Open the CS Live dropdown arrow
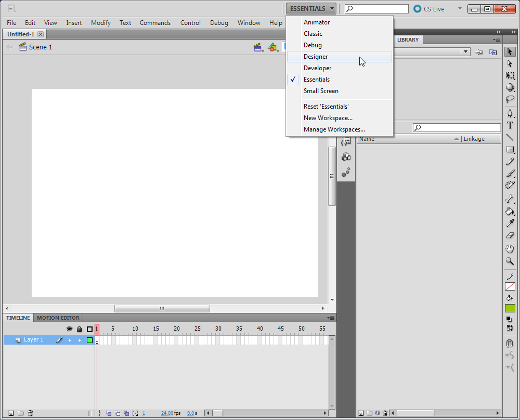Screen dimensions: 520x420 coord(460,9)
